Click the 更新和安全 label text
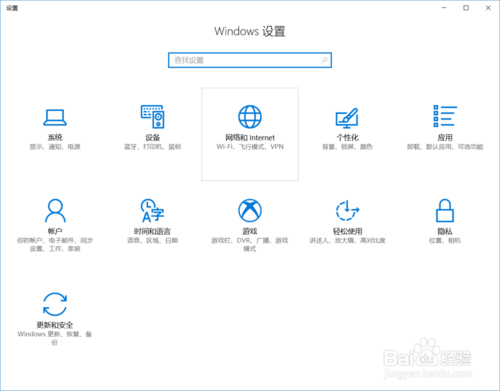 [55, 325]
